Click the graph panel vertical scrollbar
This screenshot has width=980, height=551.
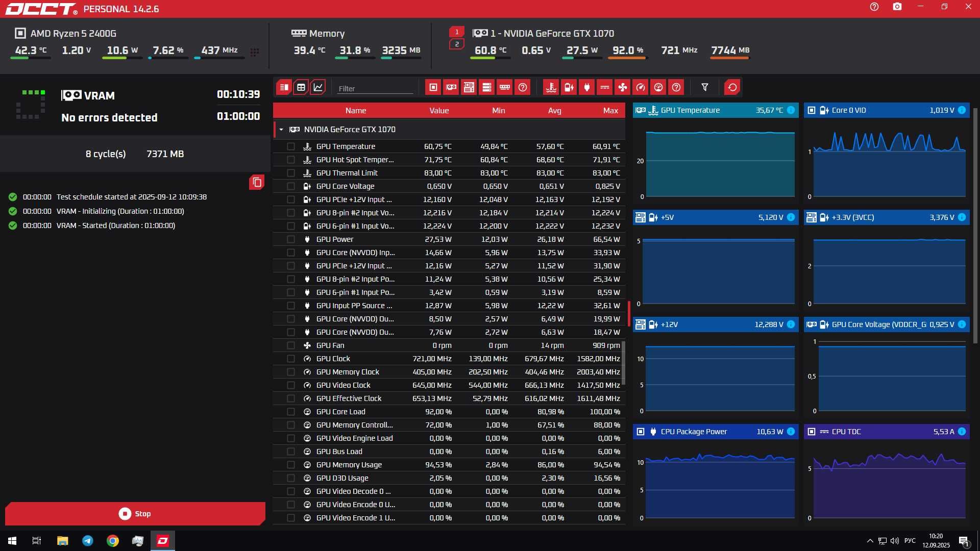[x=976, y=224]
